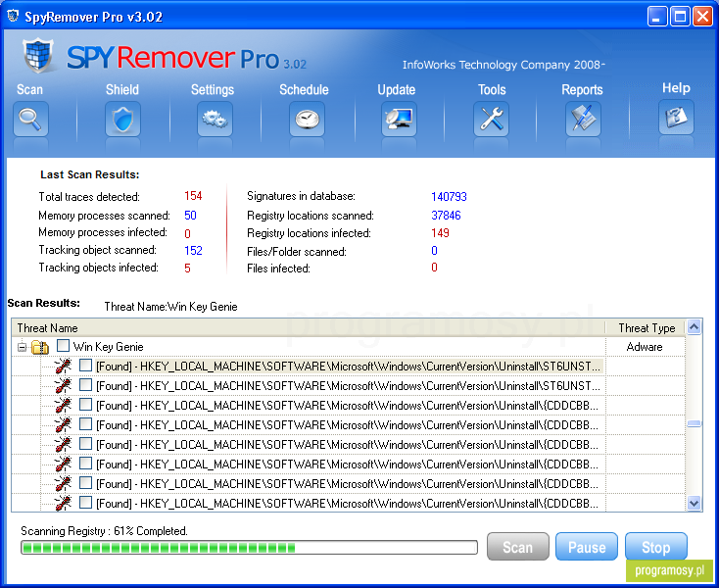Open the Scan magnifier icon
Screen dimensions: 719x588
click(x=30, y=120)
